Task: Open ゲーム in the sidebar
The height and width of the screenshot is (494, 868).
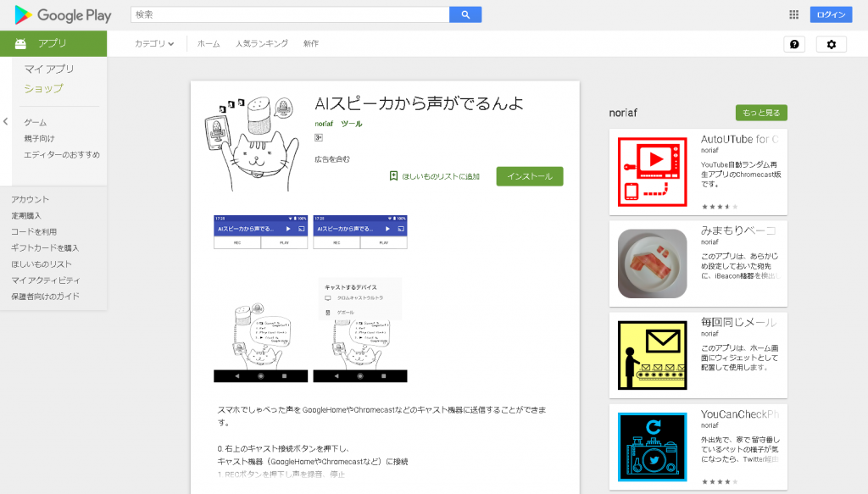Action: pos(36,122)
